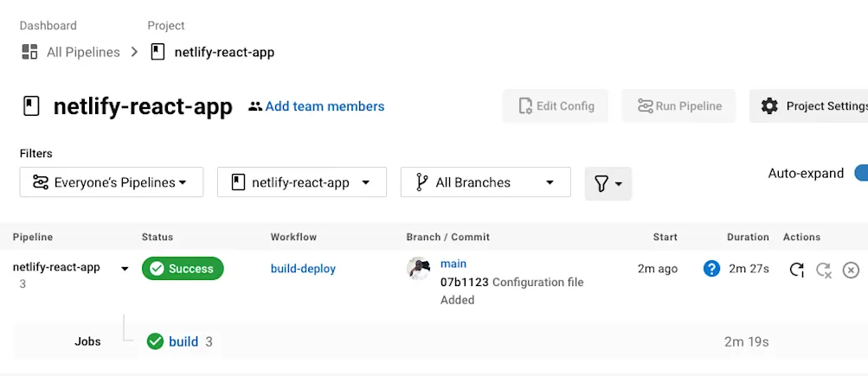Click the 2m 19s job duration
Screen dimensions: 868x376
pos(747,341)
